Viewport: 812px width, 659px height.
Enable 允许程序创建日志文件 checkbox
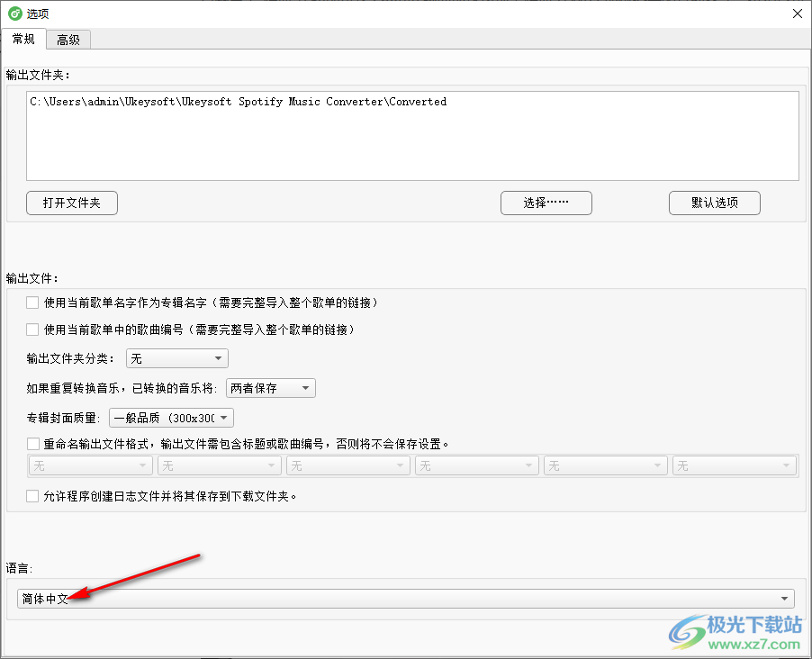coord(32,496)
